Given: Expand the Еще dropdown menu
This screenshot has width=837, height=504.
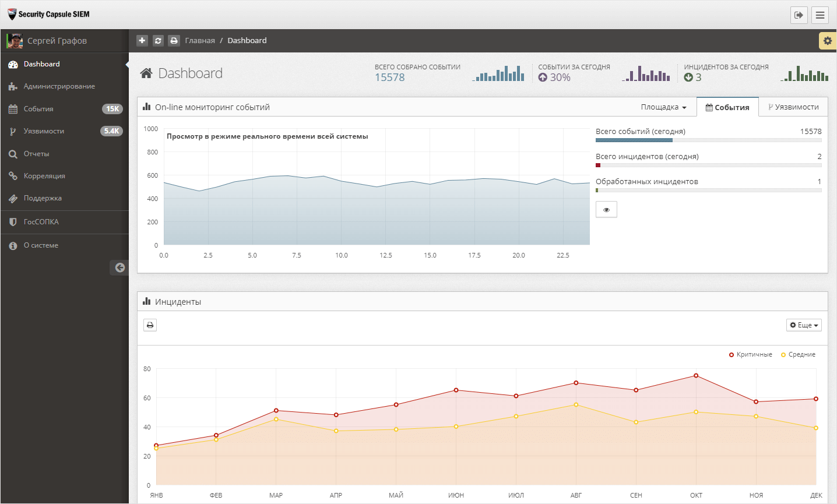Looking at the screenshot, I should [x=804, y=325].
